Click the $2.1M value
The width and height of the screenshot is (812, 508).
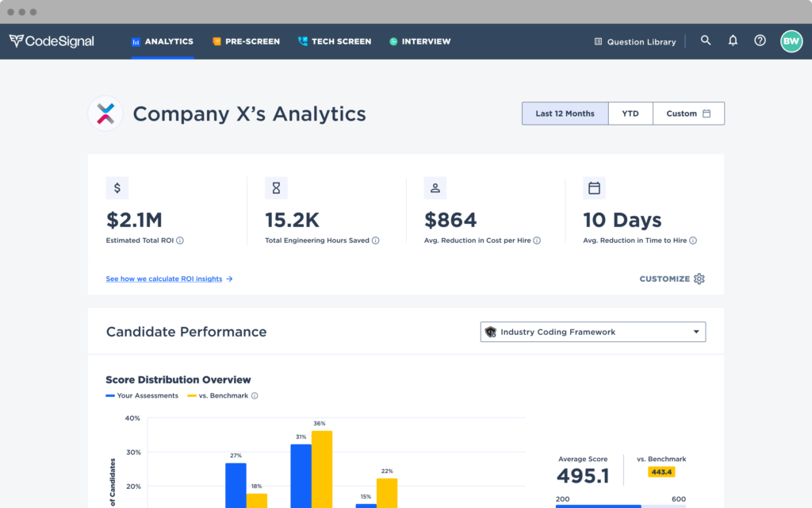click(x=134, y=221)
